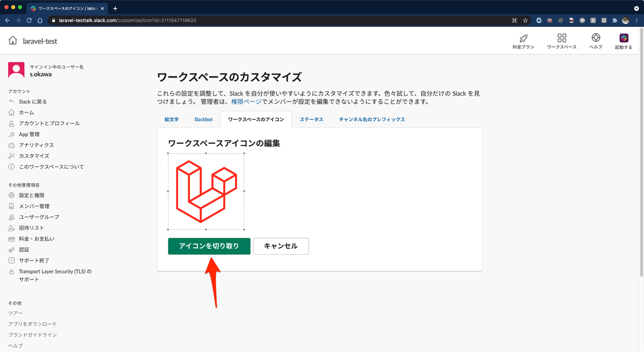Switch to the ステータス tab
Screen dimensions: 644x352
pos(311,119)
